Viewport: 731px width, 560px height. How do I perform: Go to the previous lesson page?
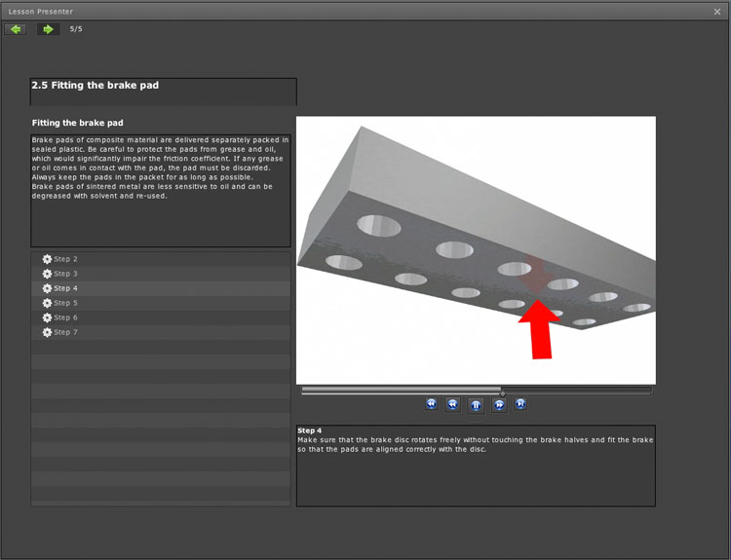[15, 29]
